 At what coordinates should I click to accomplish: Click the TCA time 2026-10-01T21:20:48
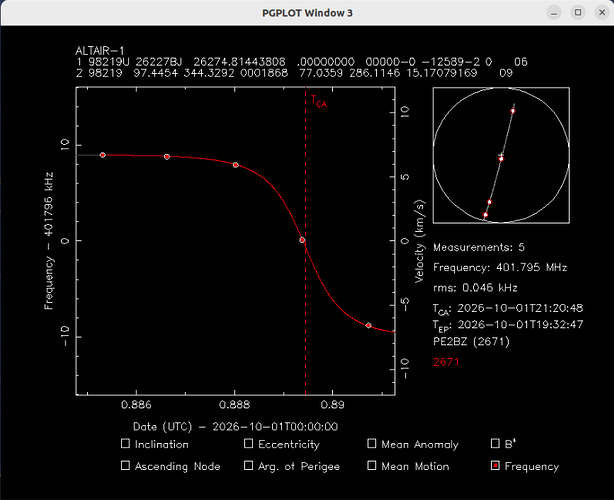pyautogui.click(x=508, y=309)
